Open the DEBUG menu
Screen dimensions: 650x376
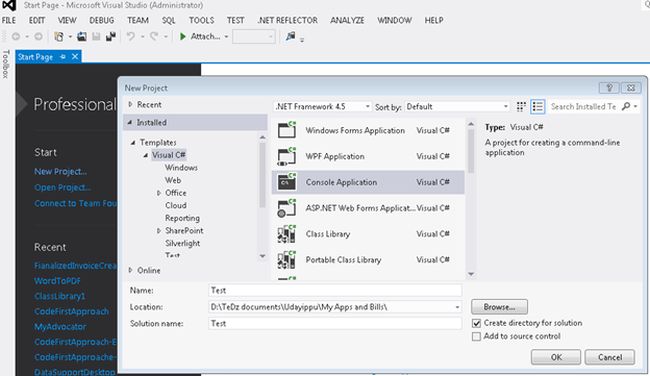click(102, 20)
